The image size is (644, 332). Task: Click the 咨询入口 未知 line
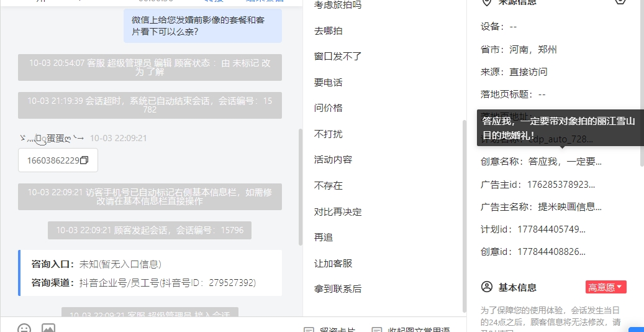pos(96,264)
